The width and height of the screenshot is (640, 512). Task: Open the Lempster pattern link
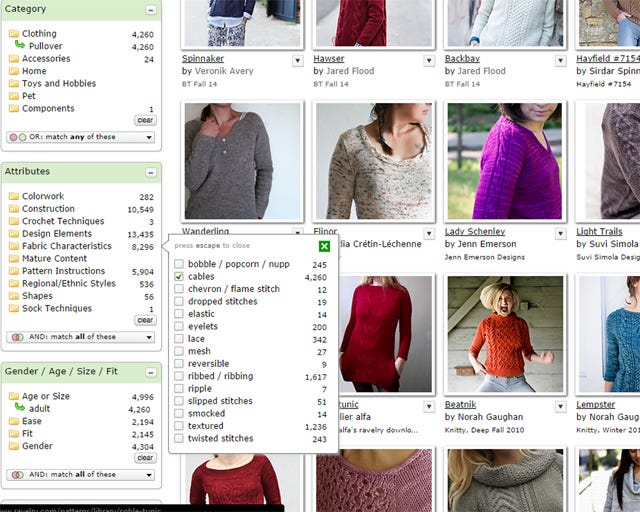click(596, 405)
